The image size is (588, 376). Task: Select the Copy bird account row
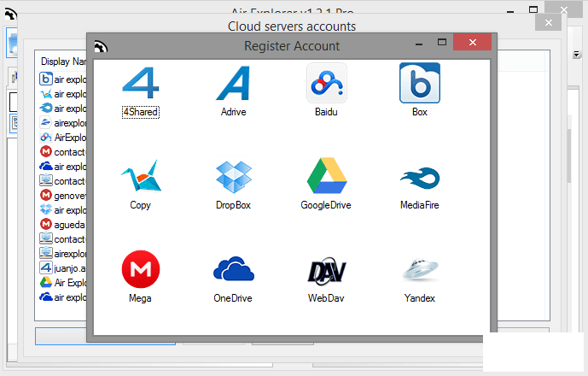[x=62, y=94]
